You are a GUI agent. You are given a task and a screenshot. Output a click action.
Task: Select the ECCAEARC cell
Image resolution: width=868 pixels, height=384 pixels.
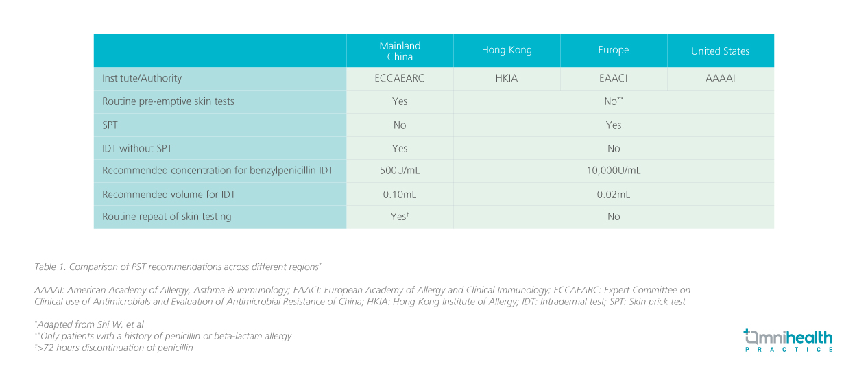click(400, 79)
